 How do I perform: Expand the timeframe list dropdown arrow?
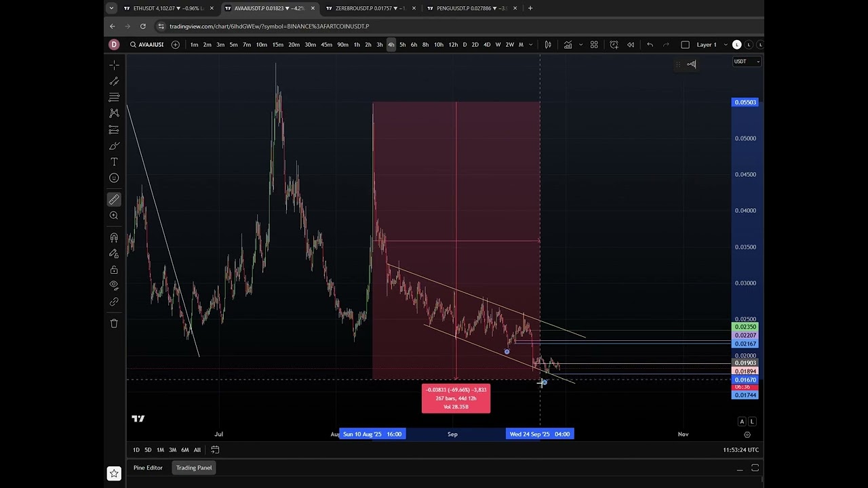pos(530,45)
